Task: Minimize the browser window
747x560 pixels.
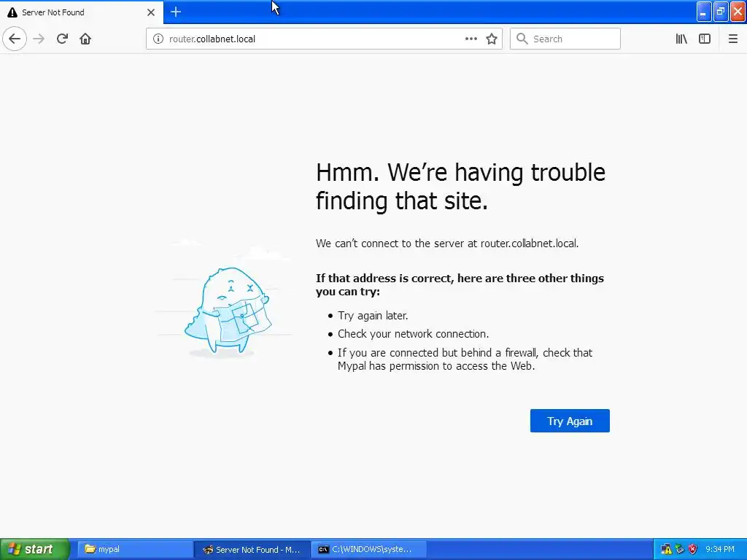Action: (x=703, y=12)
